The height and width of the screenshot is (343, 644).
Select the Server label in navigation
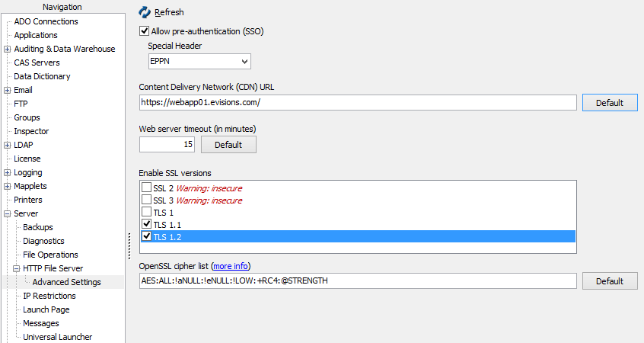click(x=26, y=213)
